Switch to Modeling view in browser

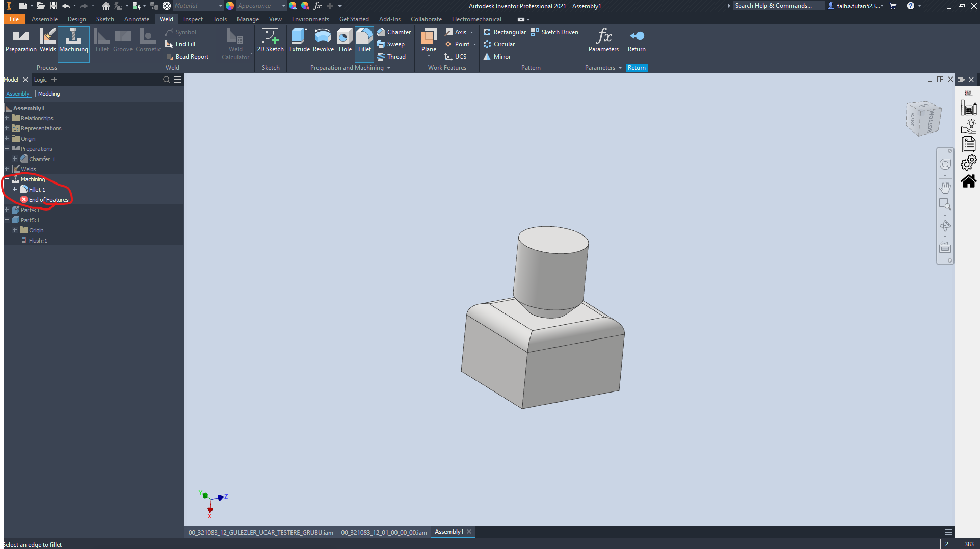[x=49, y=94]
